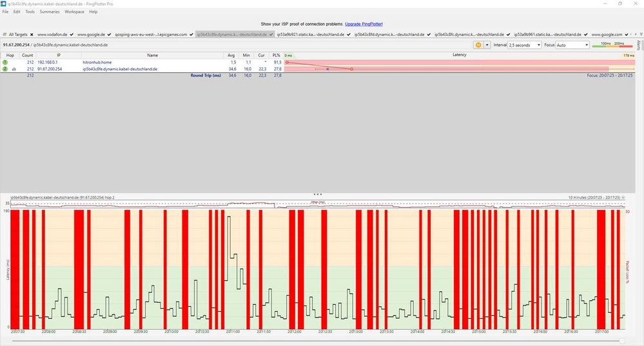
Task: Switch to the qosping-aws-eu-west epicgames.com tab
Action: [x=151, y=35]
